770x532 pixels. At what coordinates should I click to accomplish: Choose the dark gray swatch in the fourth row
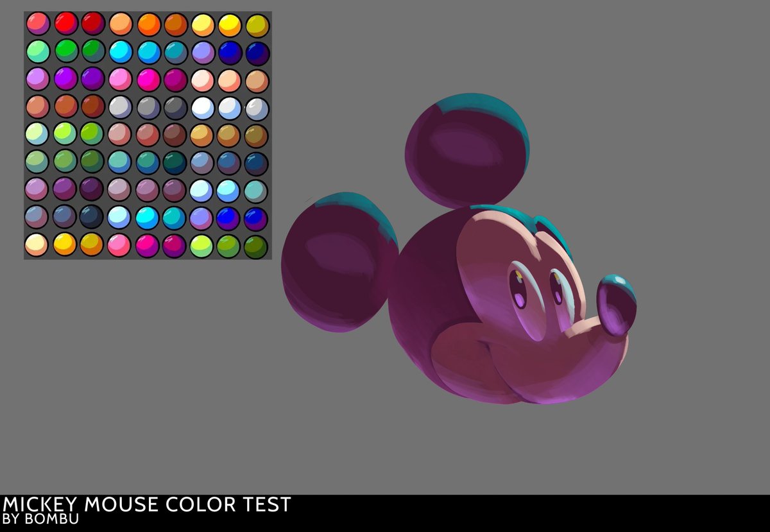[175, 107]
